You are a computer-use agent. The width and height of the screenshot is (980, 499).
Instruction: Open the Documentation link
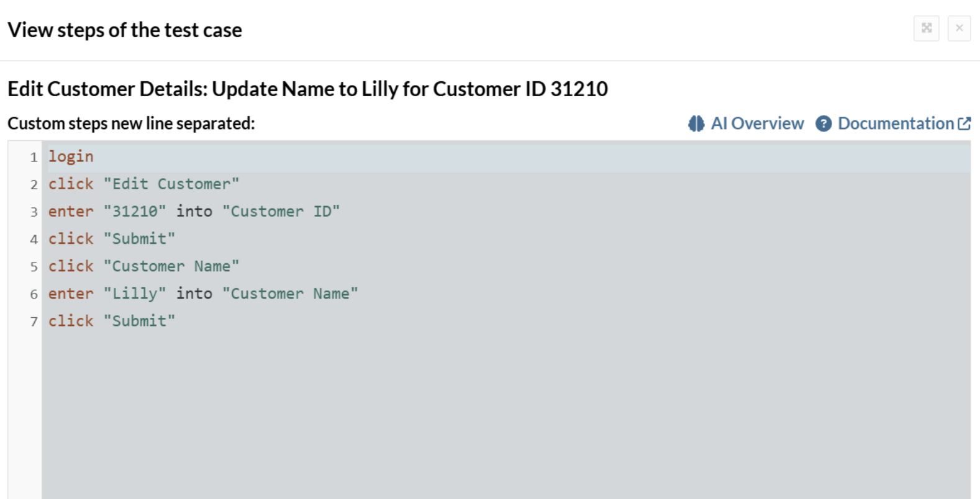coord(896,124)
